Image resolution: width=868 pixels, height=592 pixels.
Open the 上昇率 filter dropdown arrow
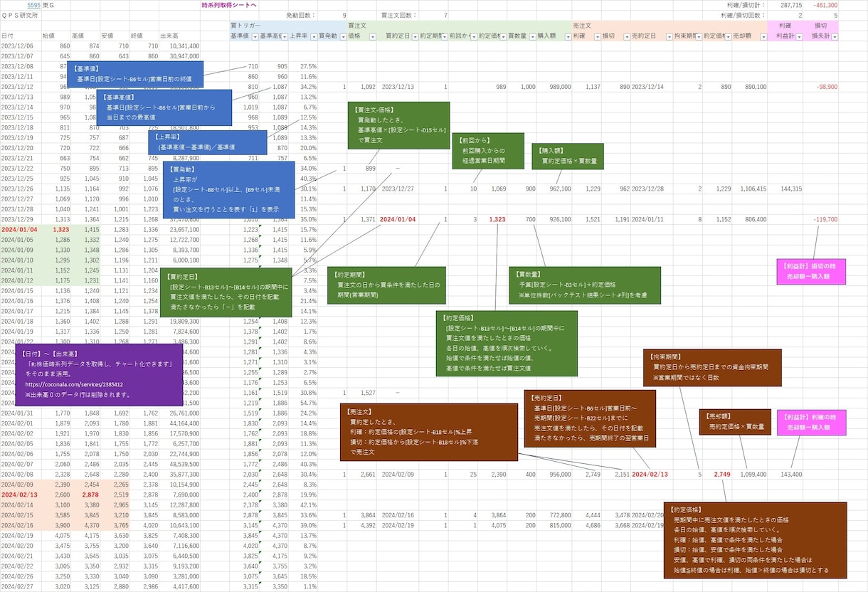pyautogui.click(x=312, y=36)
